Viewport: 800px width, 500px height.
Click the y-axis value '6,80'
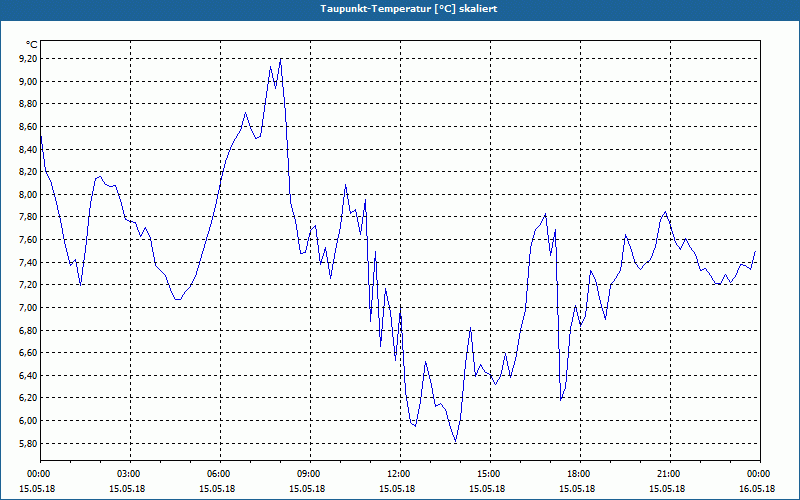pyautogui.click(x=28, y=330)
